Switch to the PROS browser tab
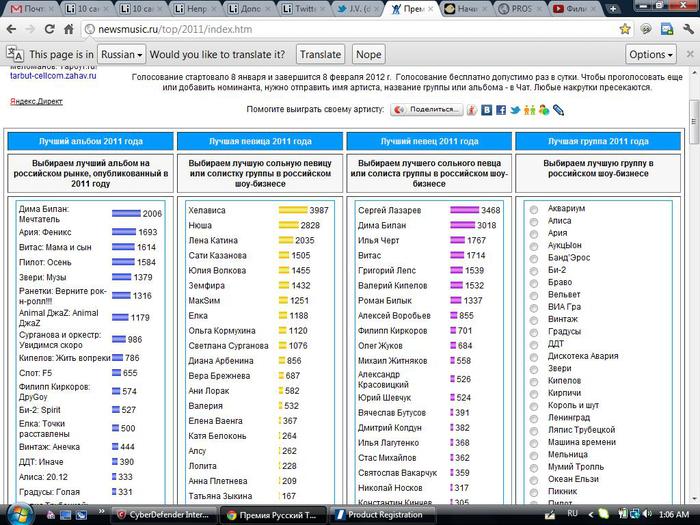 (x=521, y=8)
